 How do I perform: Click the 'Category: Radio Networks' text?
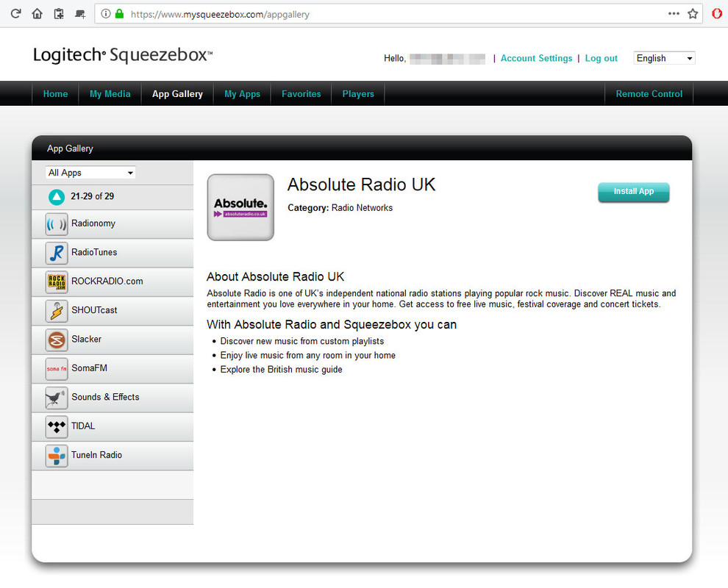[340, 208]
